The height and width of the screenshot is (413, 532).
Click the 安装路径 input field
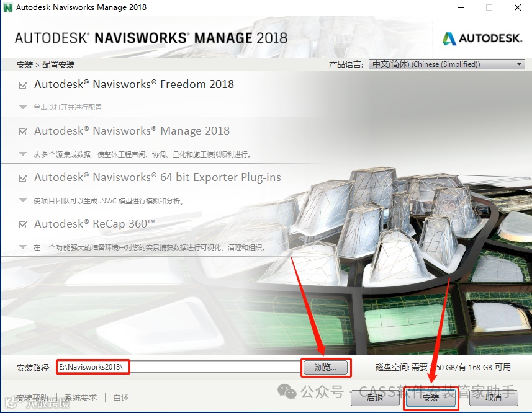pos(178,367)
